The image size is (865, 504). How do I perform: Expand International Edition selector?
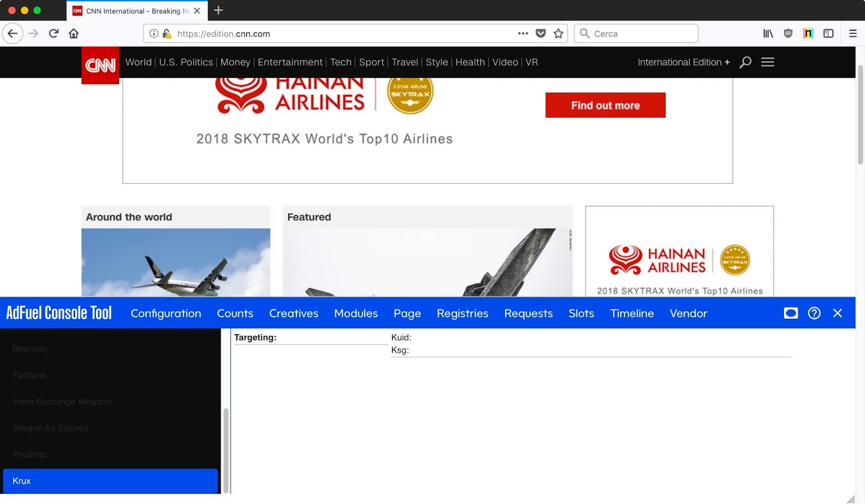(x=683, y=62)
